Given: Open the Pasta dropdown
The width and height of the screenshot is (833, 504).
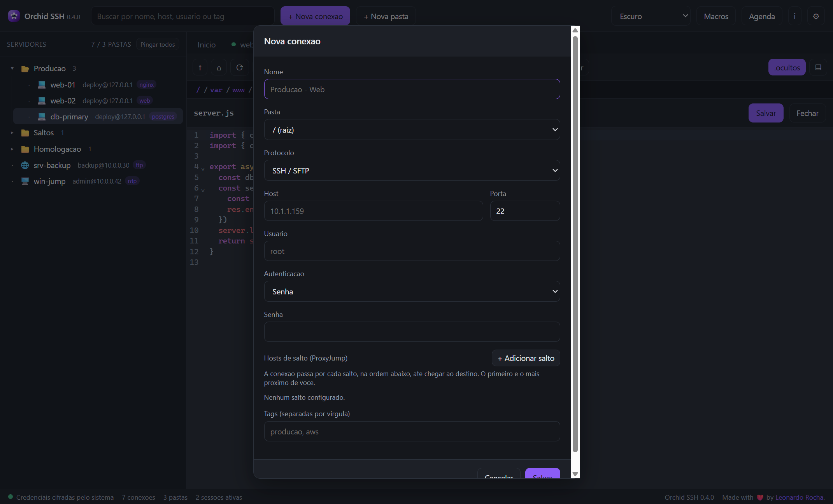Looking at the screenshot, I should pos(412,129).
